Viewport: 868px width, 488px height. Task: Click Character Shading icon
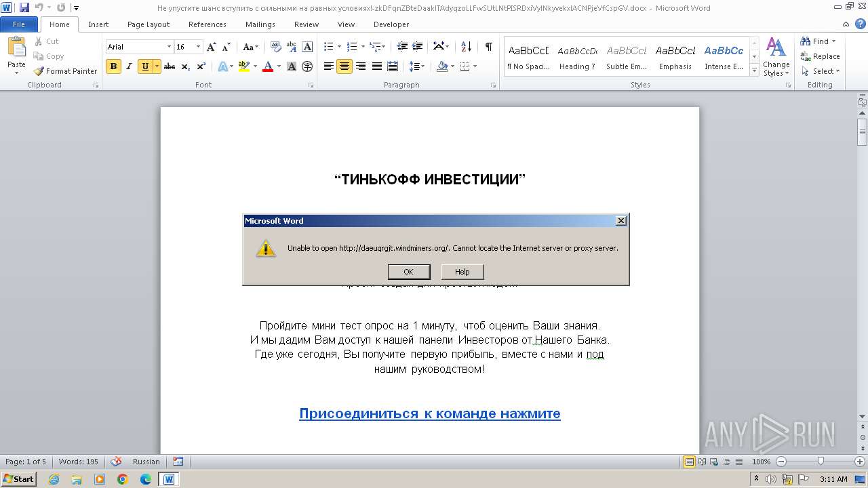(x=292, y=66)
